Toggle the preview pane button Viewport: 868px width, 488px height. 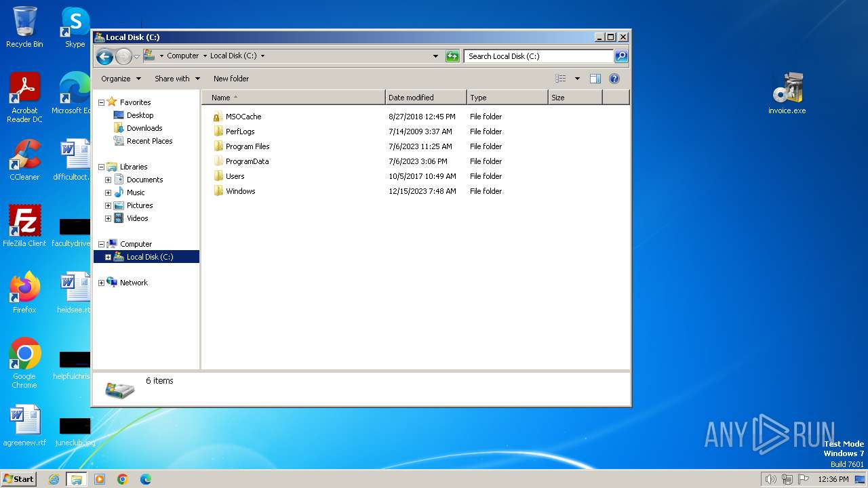(x=595, y=79)
